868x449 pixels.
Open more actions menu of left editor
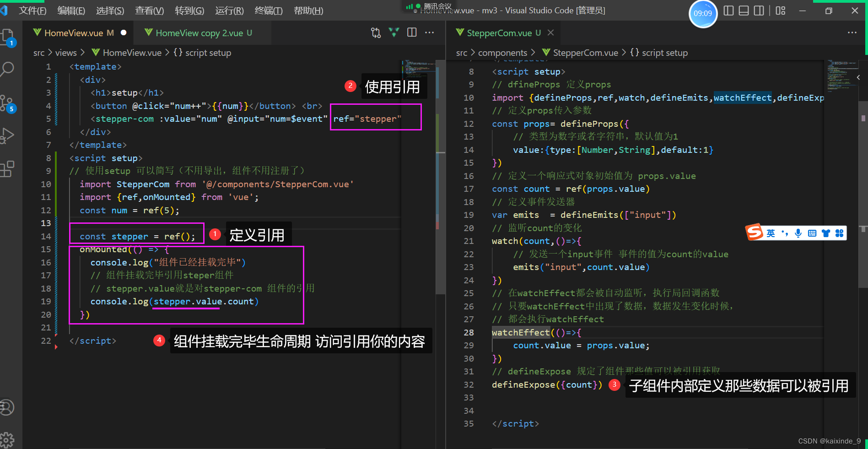coord(429,32)
